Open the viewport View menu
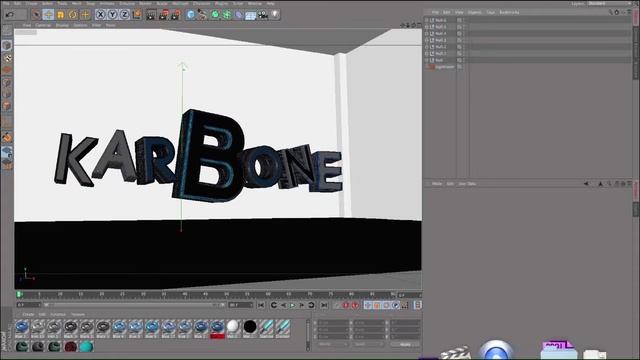640x360 pixels. [x=27, y=25]
